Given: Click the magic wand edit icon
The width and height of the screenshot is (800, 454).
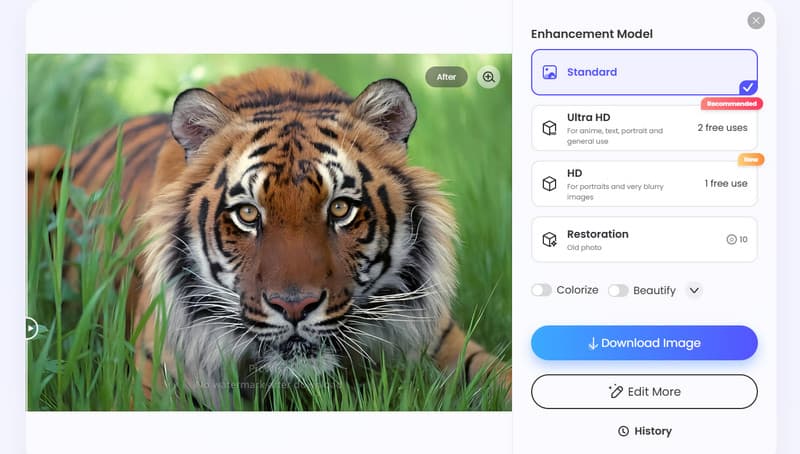Looking at the screenshot, I should tap(616, 391).
